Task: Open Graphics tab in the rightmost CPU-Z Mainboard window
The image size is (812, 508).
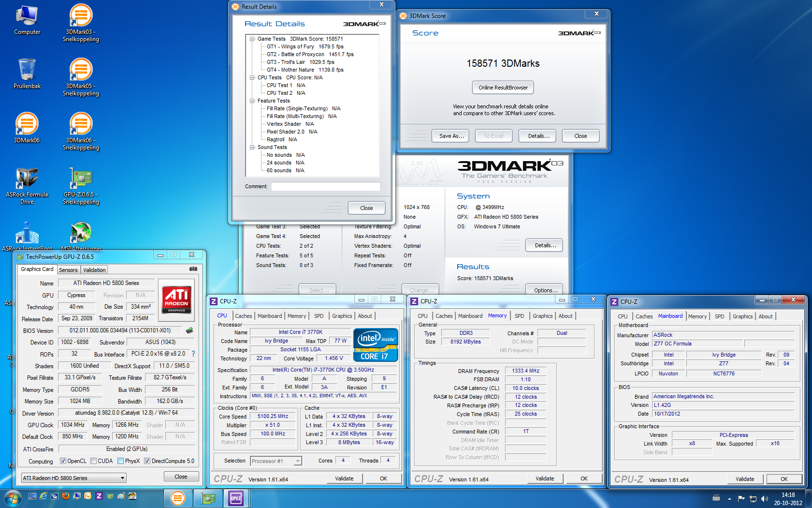Action: point(742,316)
